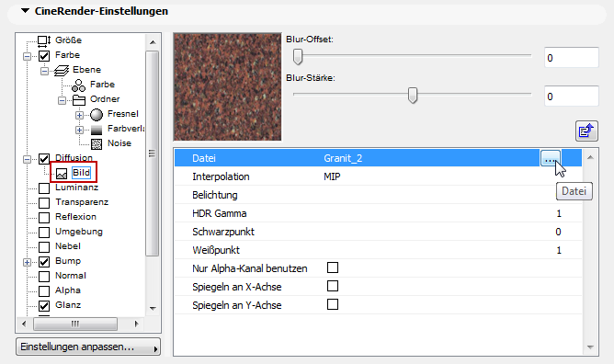Image resolution: width=614 pixels, height=364 pixels.
Task: Select the Datei row
Action: tap(378, 158)
